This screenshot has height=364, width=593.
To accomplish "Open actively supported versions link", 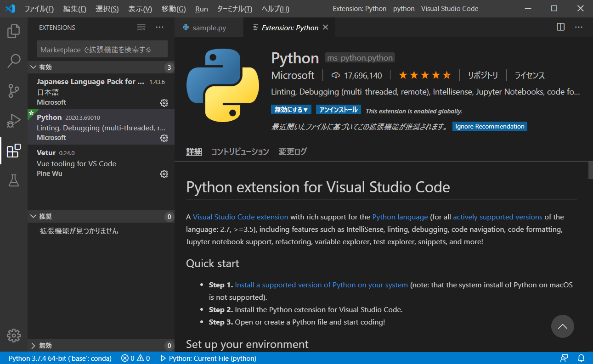I will coord(497,217).
